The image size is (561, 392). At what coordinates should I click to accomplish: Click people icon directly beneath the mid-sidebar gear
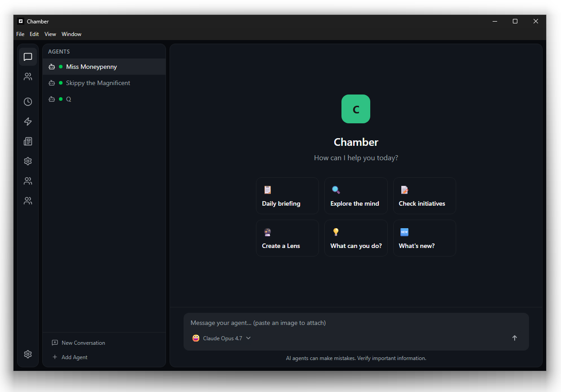coord(28,181)
